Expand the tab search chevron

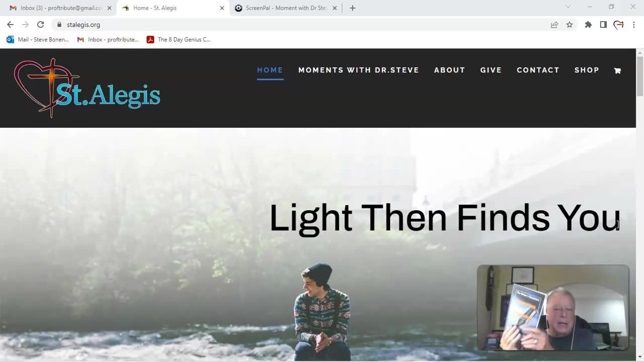[568, 7]
